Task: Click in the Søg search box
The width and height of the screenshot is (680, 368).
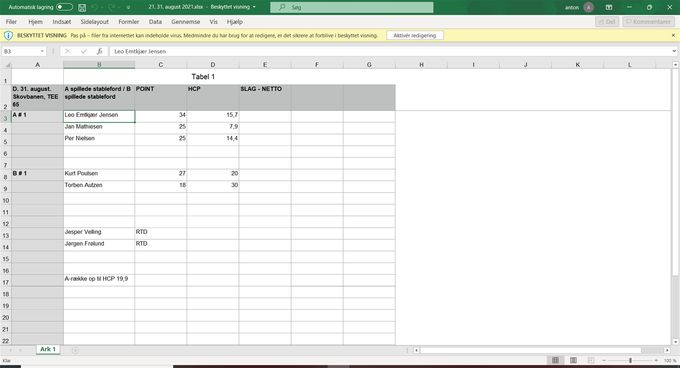Action: pyautogui.click(x=352, y=7)
